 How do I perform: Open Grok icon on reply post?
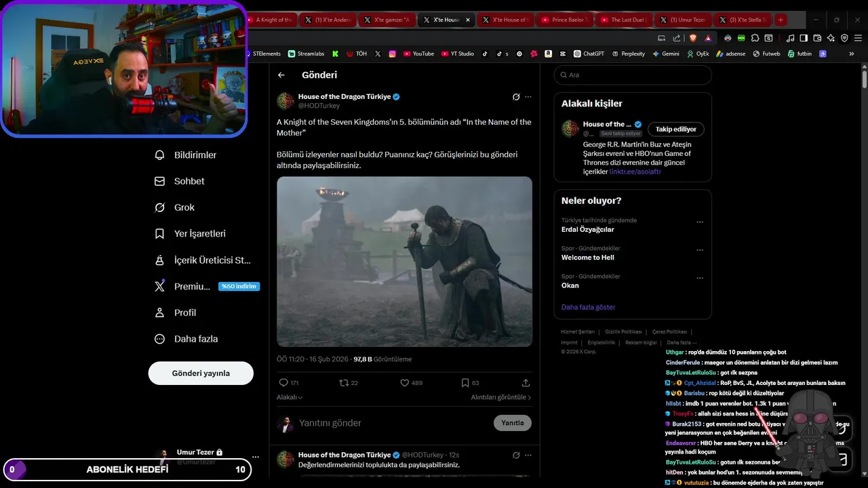tap(516, 455)
